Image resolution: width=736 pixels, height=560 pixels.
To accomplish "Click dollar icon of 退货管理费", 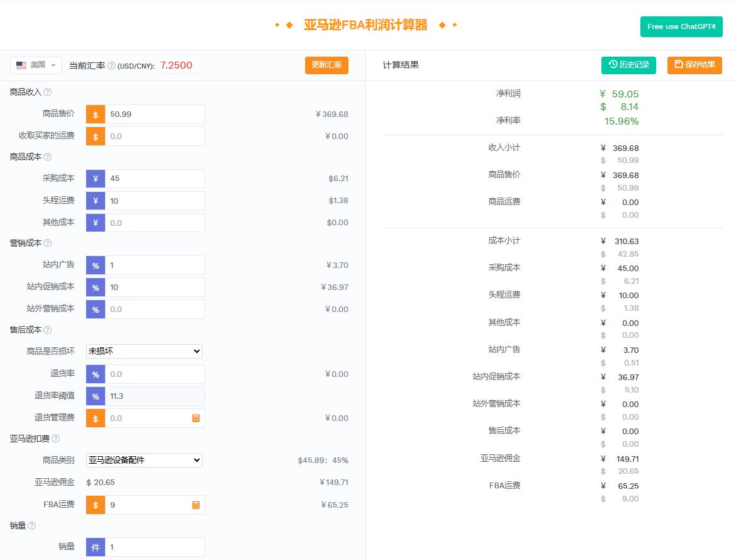I will pyautogui.click(x=95, y=418).
